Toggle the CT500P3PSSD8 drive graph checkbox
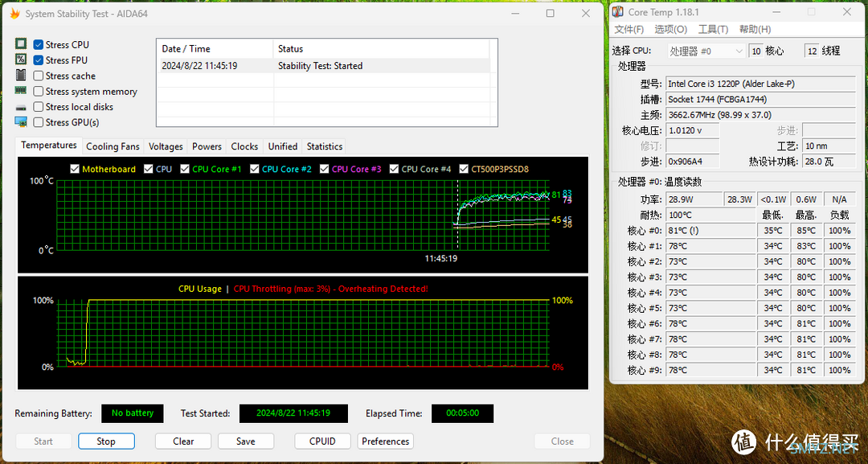 [x=464, y=169]
